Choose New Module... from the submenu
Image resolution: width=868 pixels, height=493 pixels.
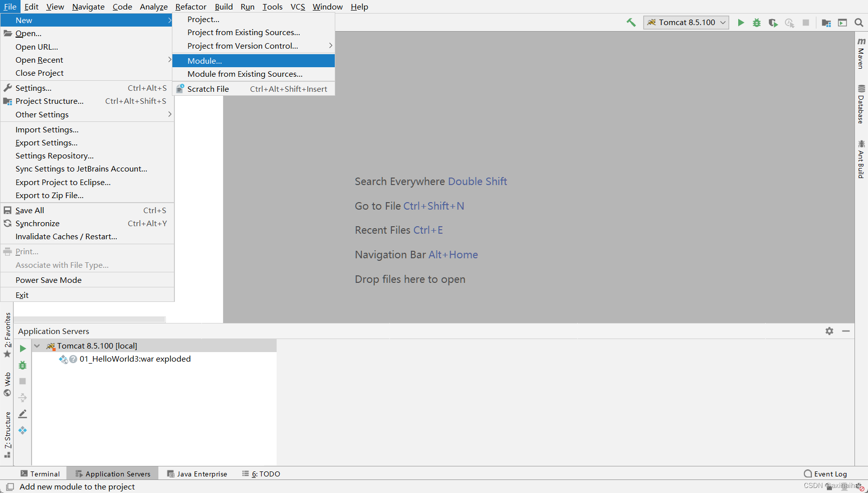click(254, 61)
